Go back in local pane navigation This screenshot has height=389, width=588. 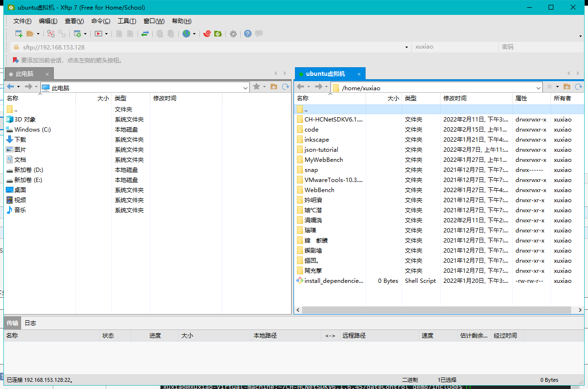(11, 87)
